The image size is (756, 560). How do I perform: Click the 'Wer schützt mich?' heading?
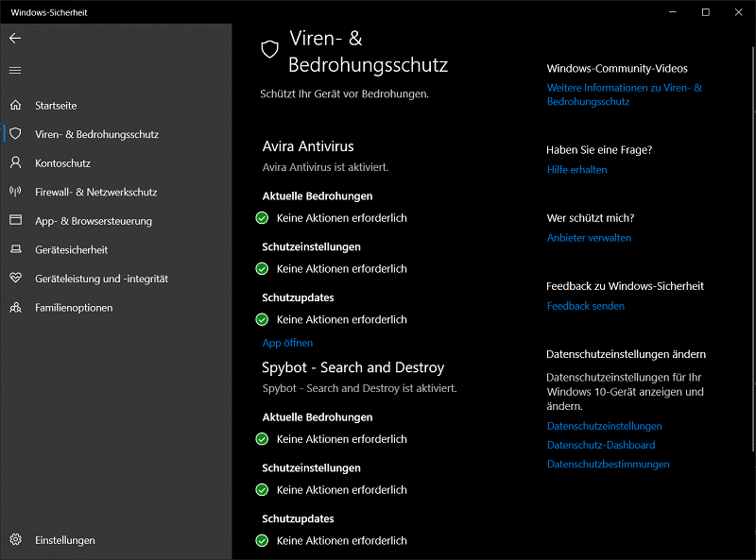(x=590, y=218)
